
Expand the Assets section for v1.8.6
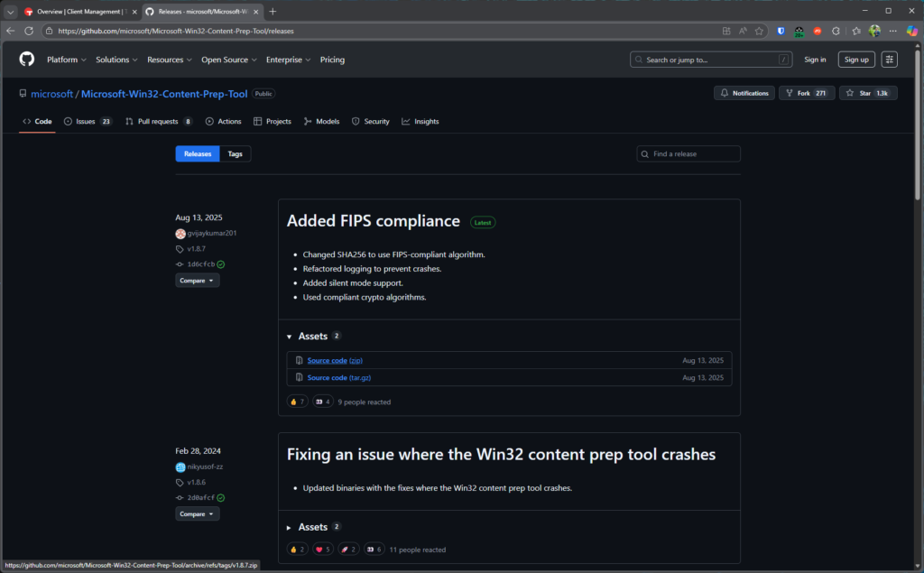click(x=290, y=527)
